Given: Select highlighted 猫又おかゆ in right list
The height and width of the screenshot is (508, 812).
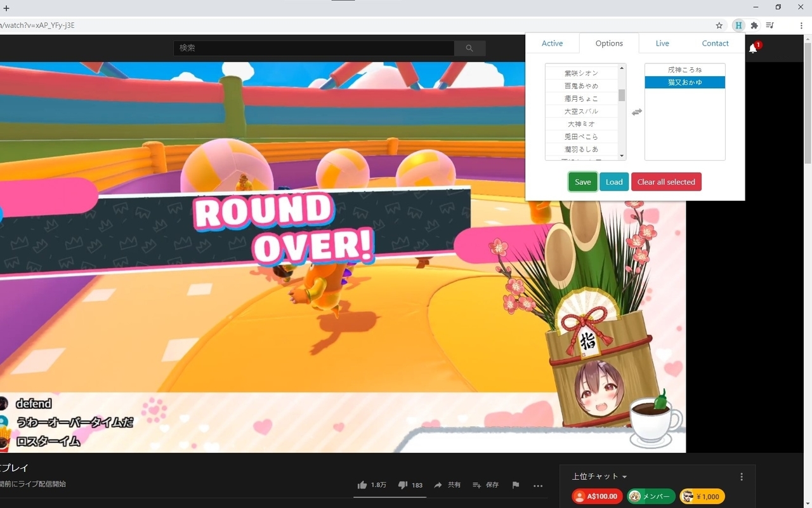Looking at the screenshot, I should tap(685, 83).
